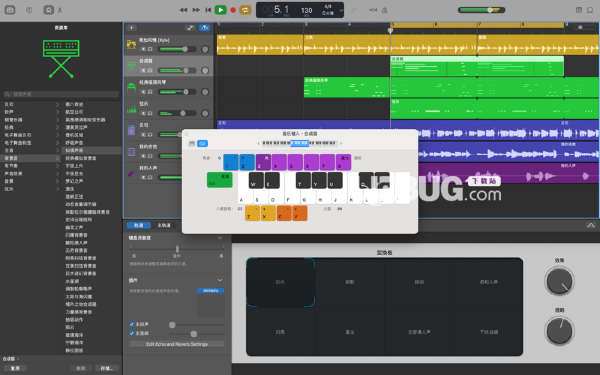This screenshot has width=600, height=375.
Task: Click the orange Z octave down key
Action: (x=252, y=213)
